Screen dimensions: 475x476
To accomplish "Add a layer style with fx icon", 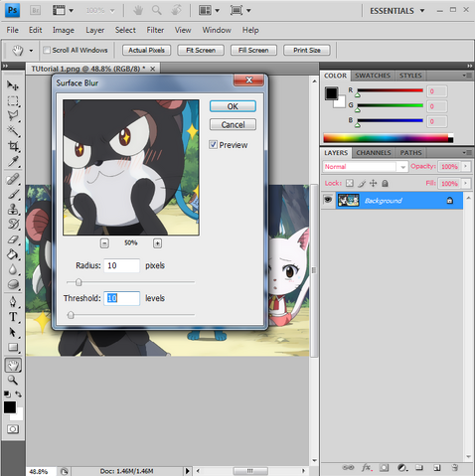I will 367,468.
